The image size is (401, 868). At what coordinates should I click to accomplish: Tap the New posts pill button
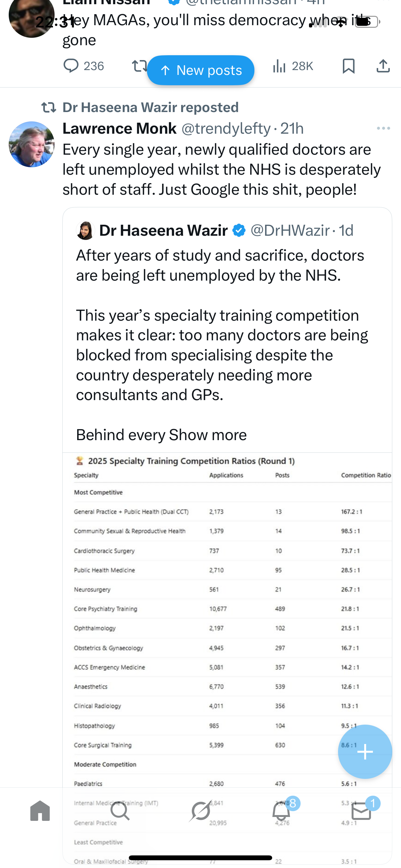pos(200,70)
